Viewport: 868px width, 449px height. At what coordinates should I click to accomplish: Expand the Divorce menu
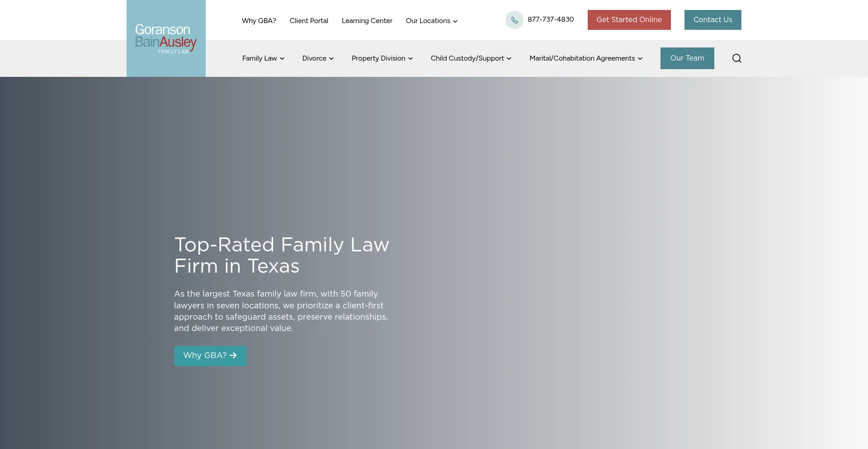[x=317, y=58]
